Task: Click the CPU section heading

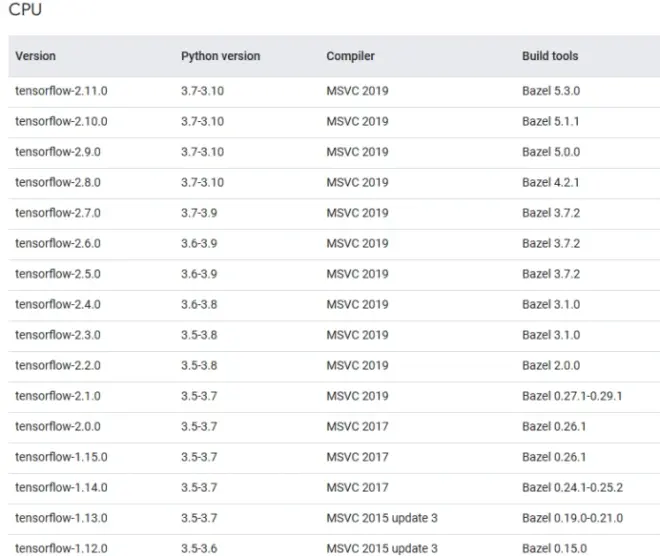Action: click(25, 9)
